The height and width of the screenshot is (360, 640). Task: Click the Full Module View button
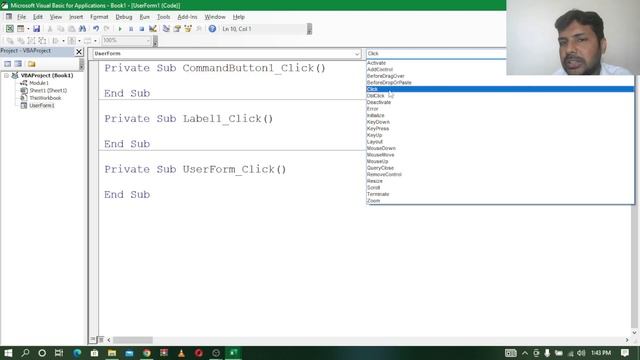point(101,340)
